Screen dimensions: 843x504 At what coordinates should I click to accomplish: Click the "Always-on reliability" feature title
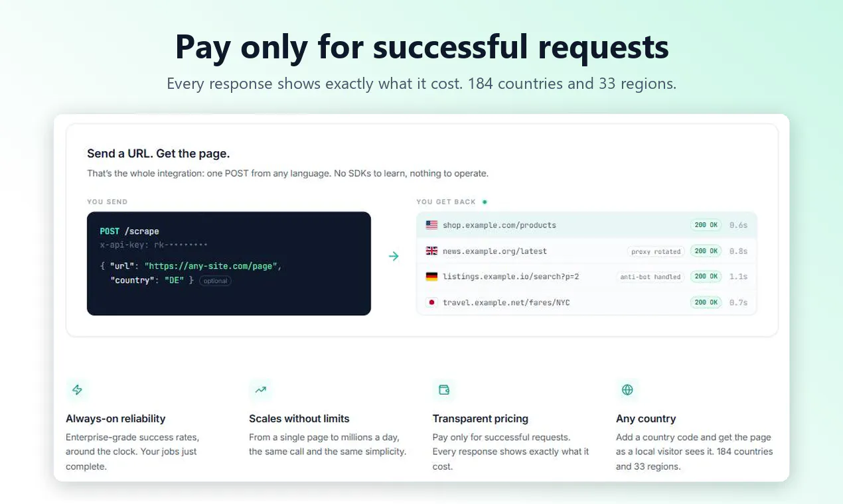click(115, 418)
